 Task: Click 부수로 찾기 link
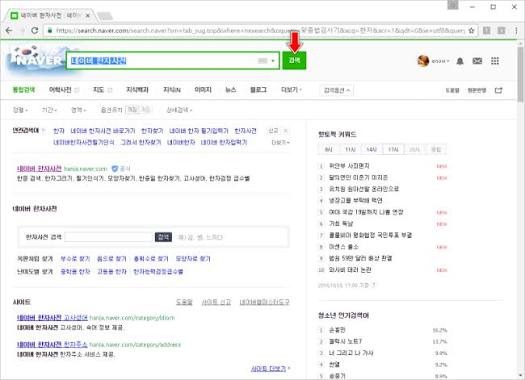pyautogui.click(x=75, y=259)
